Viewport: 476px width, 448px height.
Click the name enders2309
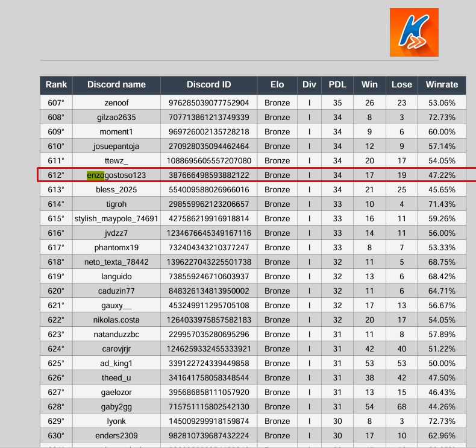pyautogui.click(x=116, y=436)
